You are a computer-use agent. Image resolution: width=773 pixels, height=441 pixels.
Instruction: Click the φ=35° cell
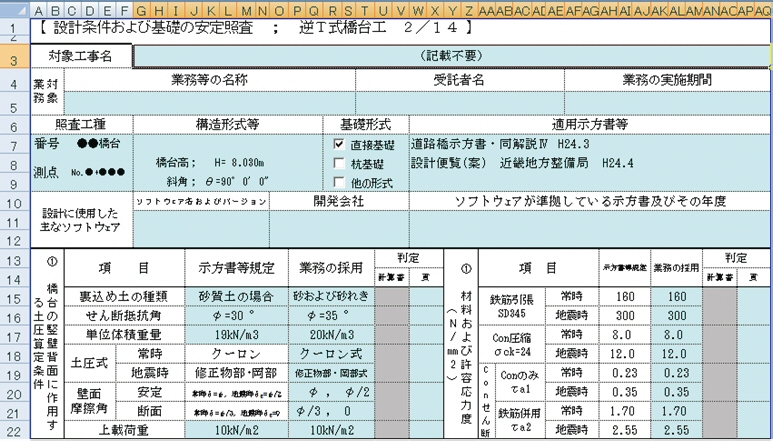331,315
